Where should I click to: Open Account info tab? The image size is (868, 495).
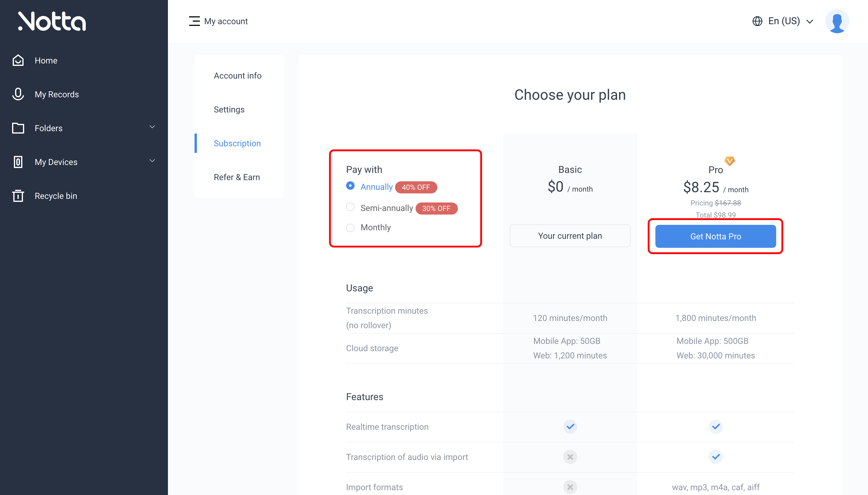click(237, 76)
